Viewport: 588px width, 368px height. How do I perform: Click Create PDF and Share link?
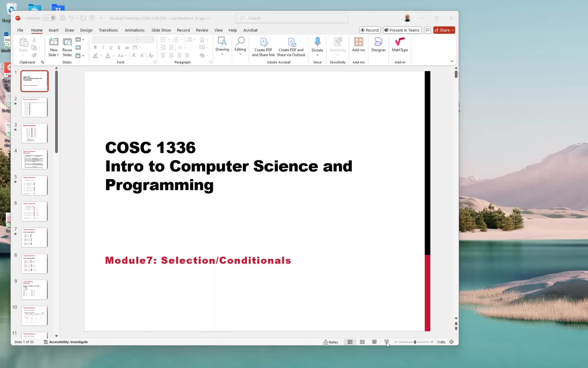click(263, 47)
